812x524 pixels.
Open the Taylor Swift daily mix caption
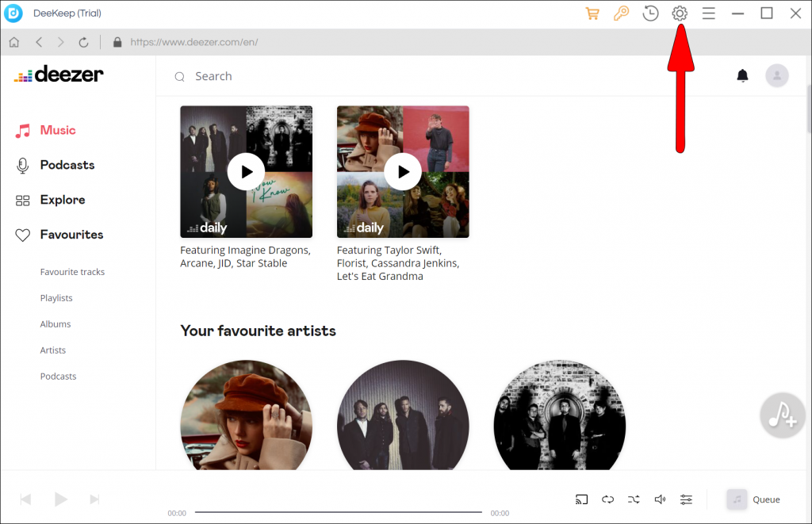(398, 263)
